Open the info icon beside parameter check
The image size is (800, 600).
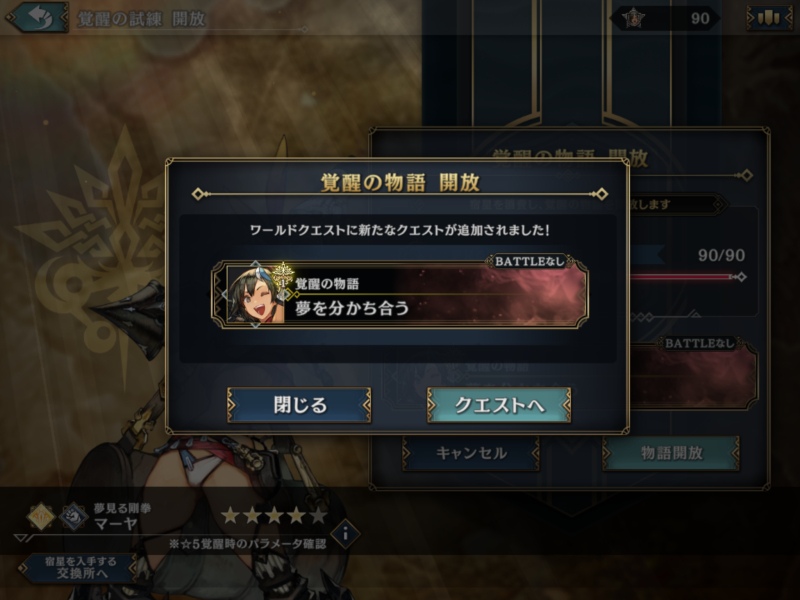(x=345, y=534)
